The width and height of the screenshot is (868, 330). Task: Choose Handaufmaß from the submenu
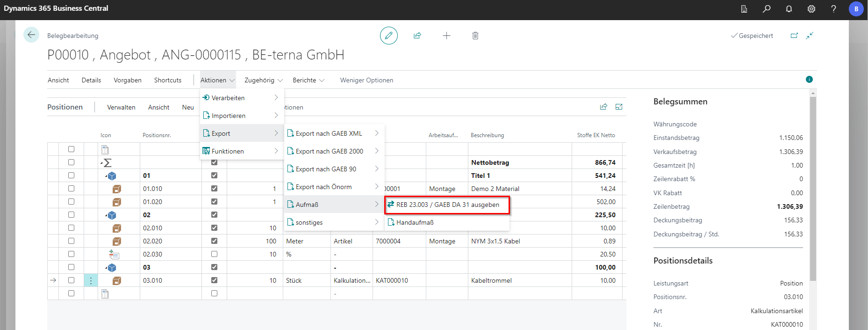(x=415, y=222)
